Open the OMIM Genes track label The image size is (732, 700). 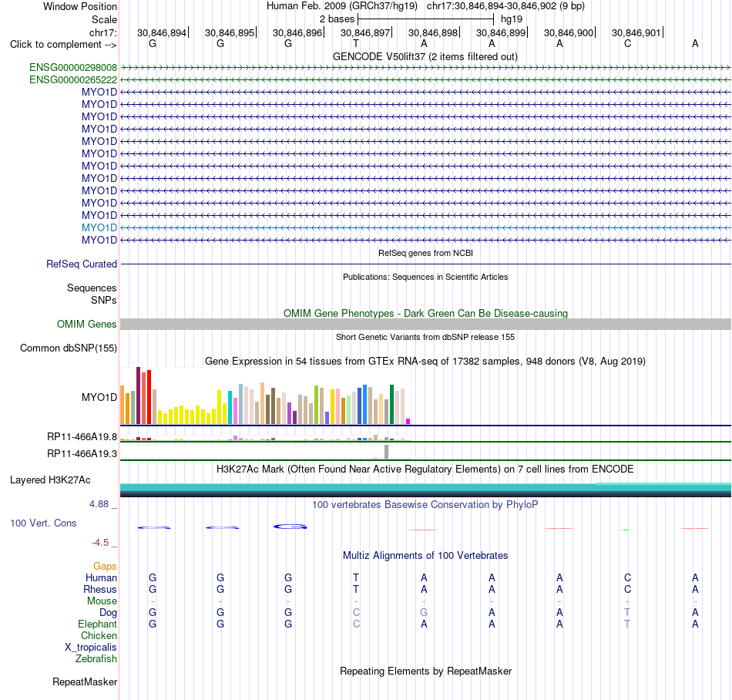click(87, 324)
